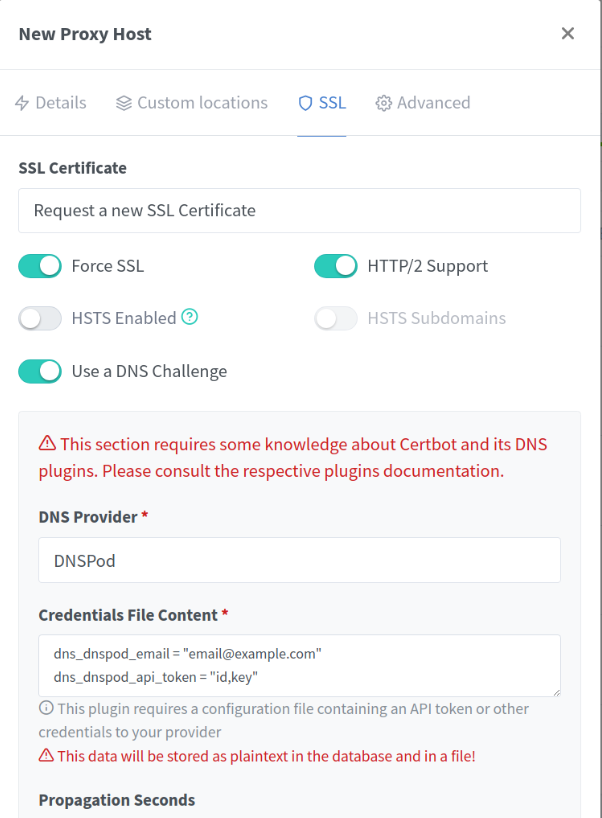Screen dimensions: 602x818
Task: Open the DNS Provider dropdown showing DNSPod
Action: 299,561
